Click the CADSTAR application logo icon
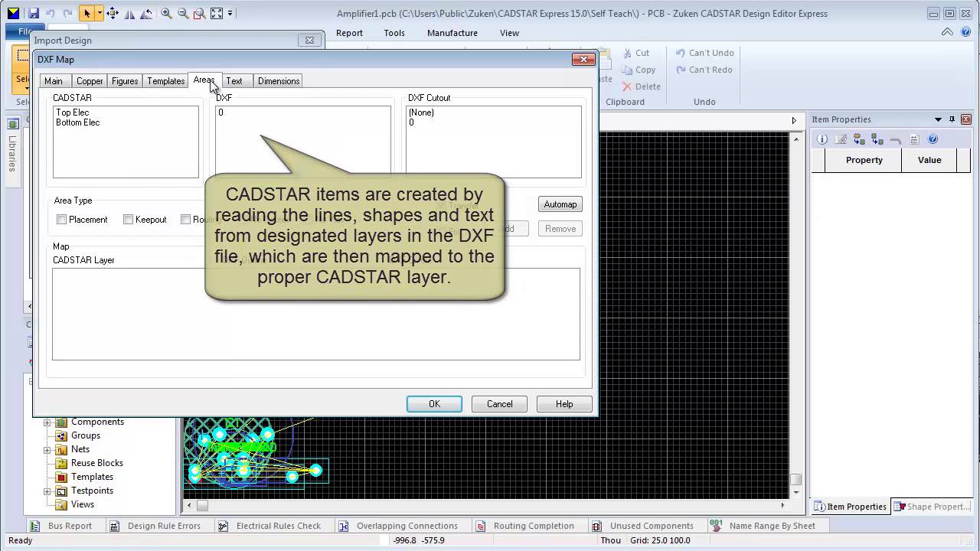 (13, 13)
